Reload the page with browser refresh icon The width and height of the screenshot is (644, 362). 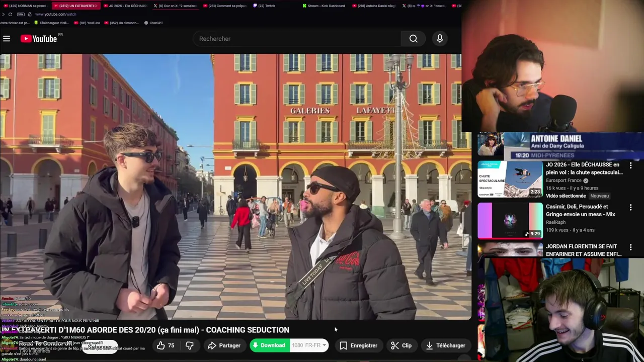[10, 14]
